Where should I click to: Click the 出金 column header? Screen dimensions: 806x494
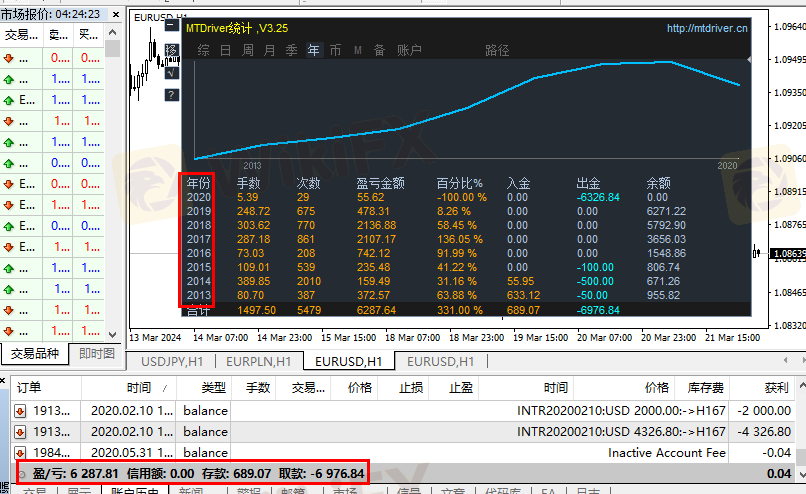tap(588, 183)
